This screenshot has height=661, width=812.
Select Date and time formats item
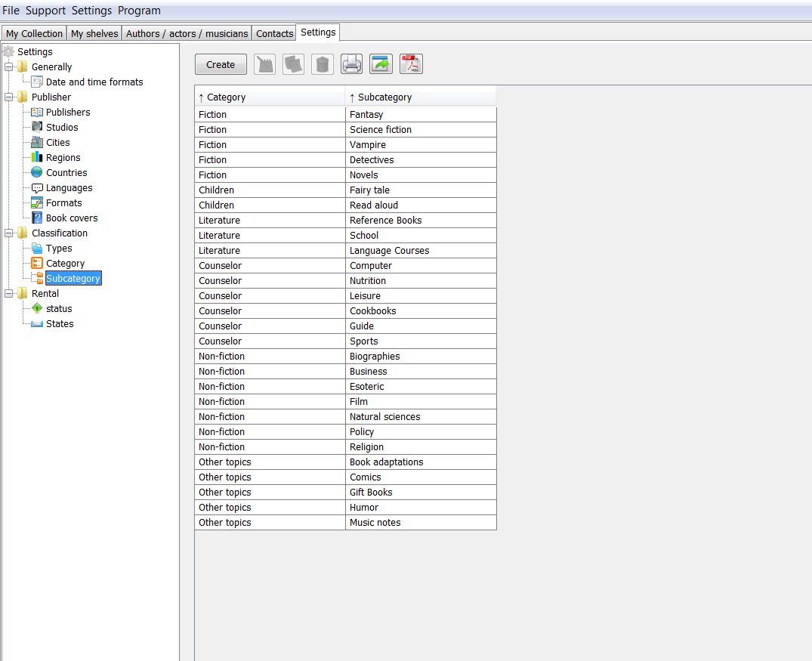(x=94, y=82)
